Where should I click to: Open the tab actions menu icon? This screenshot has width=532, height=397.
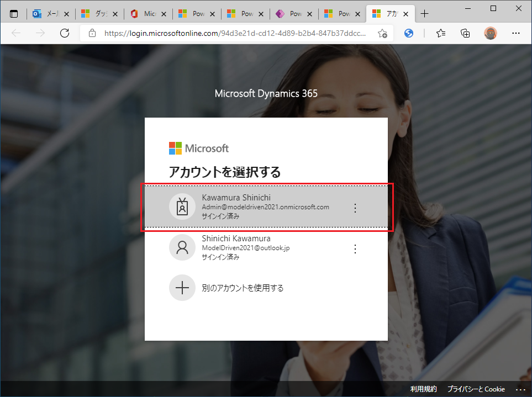(14, 14)
